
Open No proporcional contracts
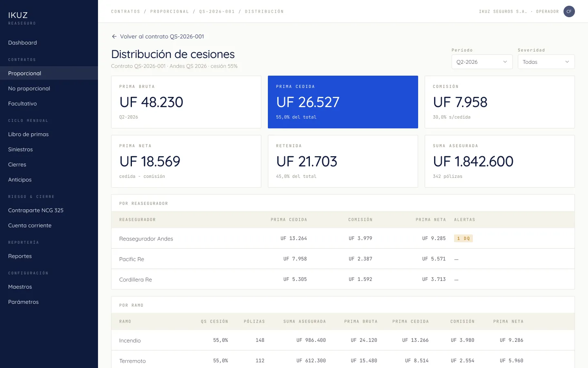point(29,88)
